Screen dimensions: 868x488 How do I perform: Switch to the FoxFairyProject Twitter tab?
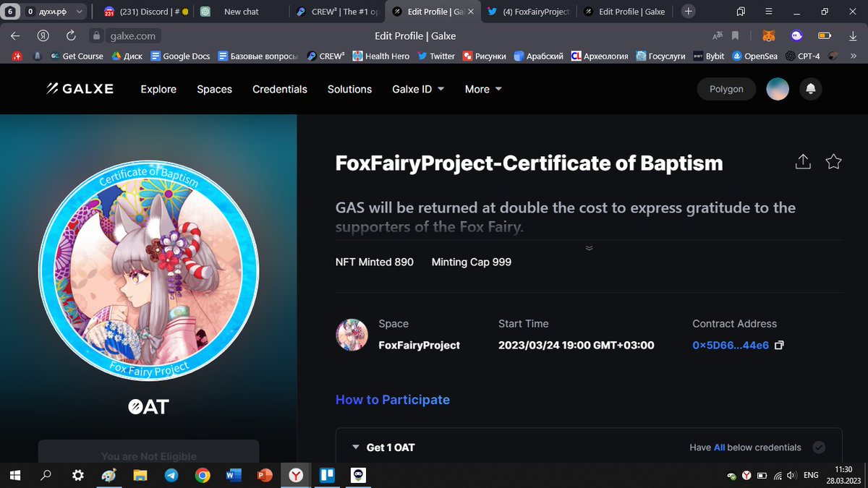point(529,12)
